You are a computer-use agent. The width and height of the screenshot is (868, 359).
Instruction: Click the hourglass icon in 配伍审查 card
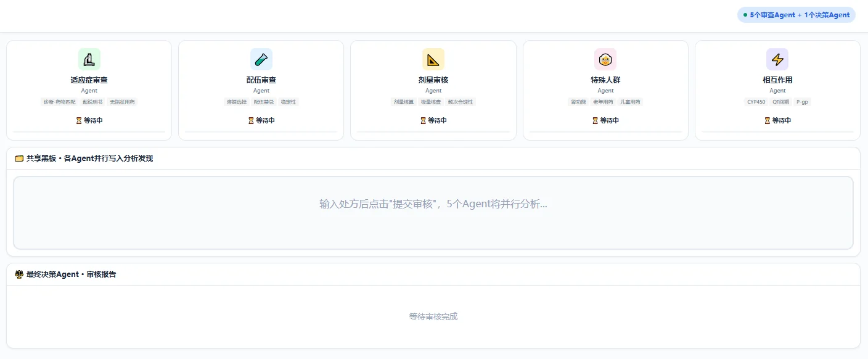coord(251,121)
